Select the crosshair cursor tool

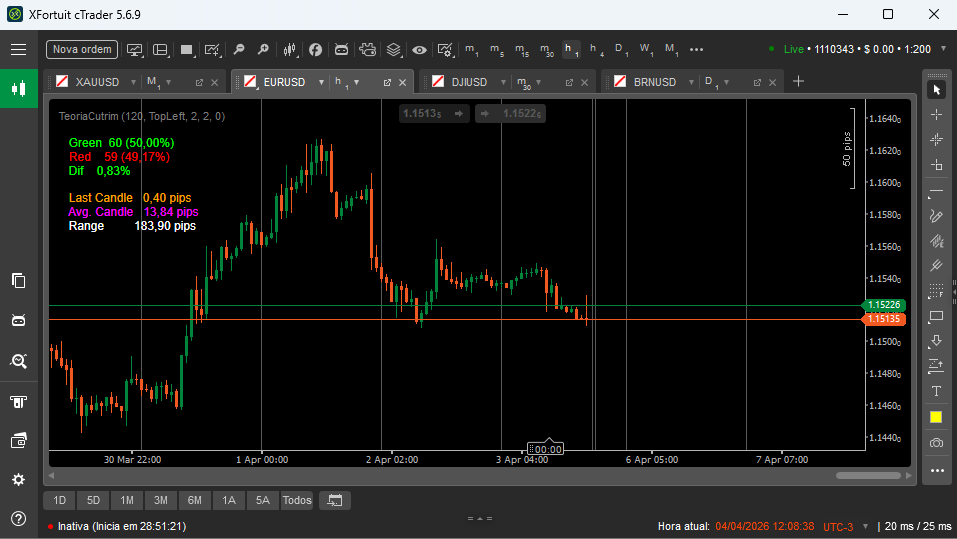click(x=936, y=115)
